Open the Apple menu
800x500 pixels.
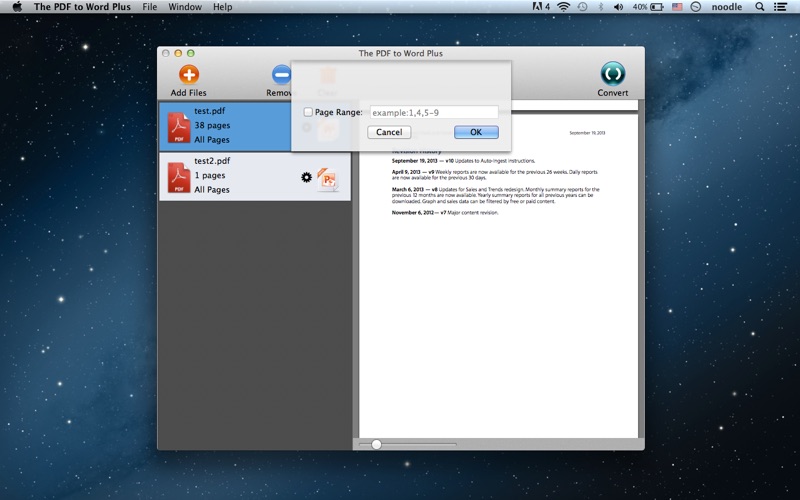(x=17, y=7)
